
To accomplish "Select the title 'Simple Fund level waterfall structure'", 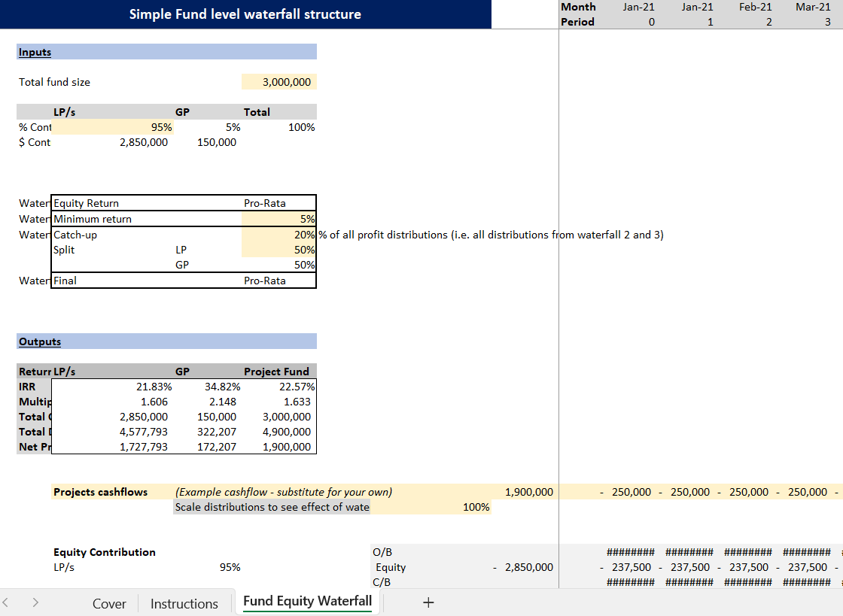I will pos(245,14).
